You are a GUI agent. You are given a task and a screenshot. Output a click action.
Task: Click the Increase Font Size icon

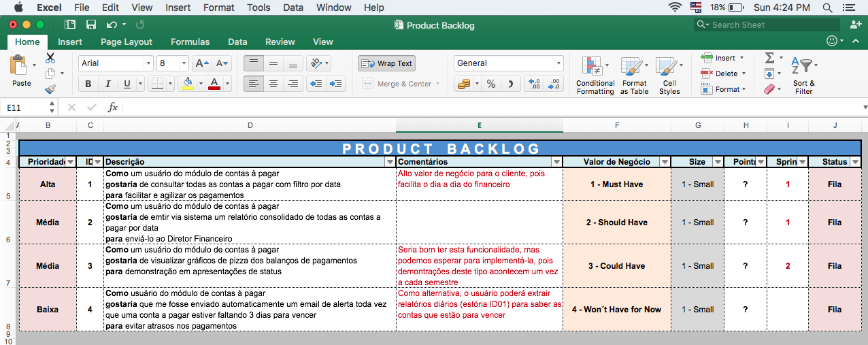click(201, 63)
